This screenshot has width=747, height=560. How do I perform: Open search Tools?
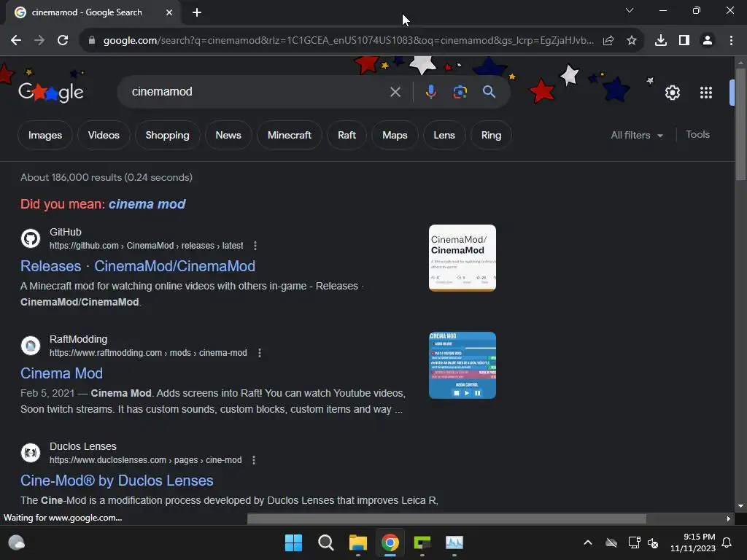697,135
